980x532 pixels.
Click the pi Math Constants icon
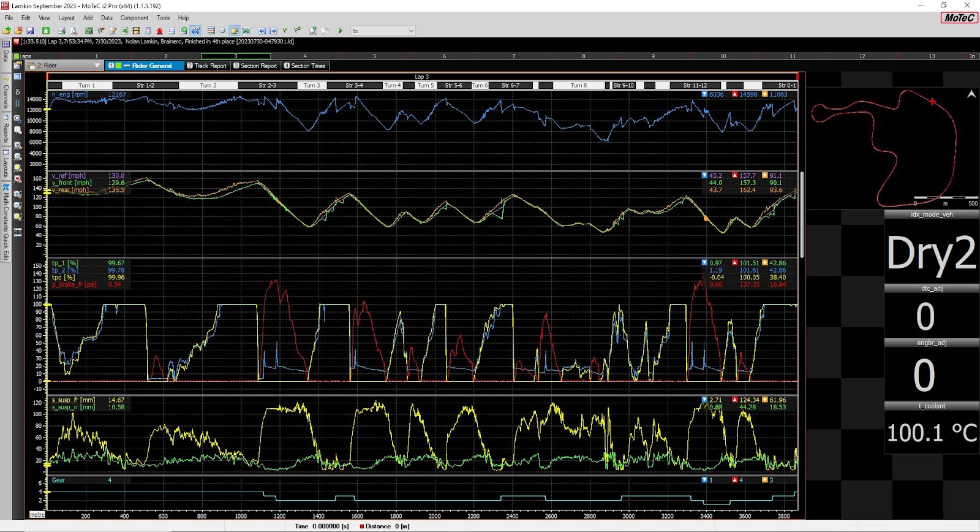click(6, 188)
